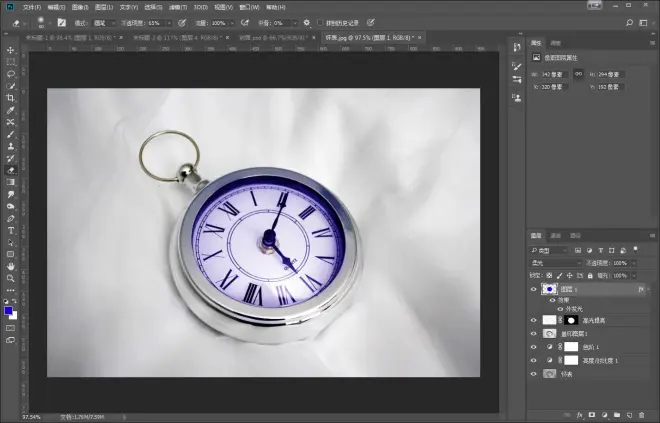Select the Crop tool
Screen dimensions: 660x423
pos(11,98)
